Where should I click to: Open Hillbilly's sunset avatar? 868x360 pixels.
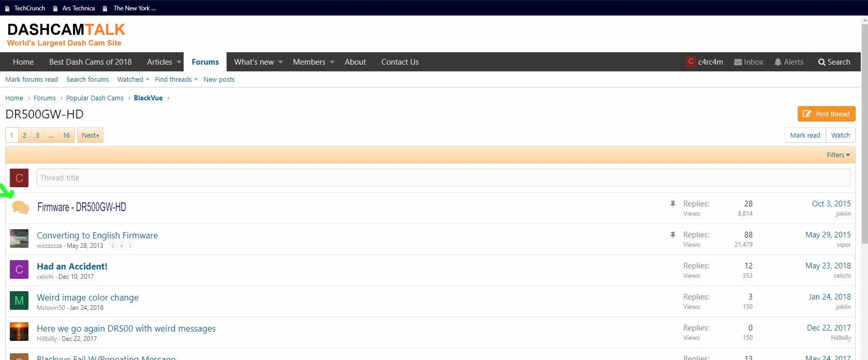[19, 332]
